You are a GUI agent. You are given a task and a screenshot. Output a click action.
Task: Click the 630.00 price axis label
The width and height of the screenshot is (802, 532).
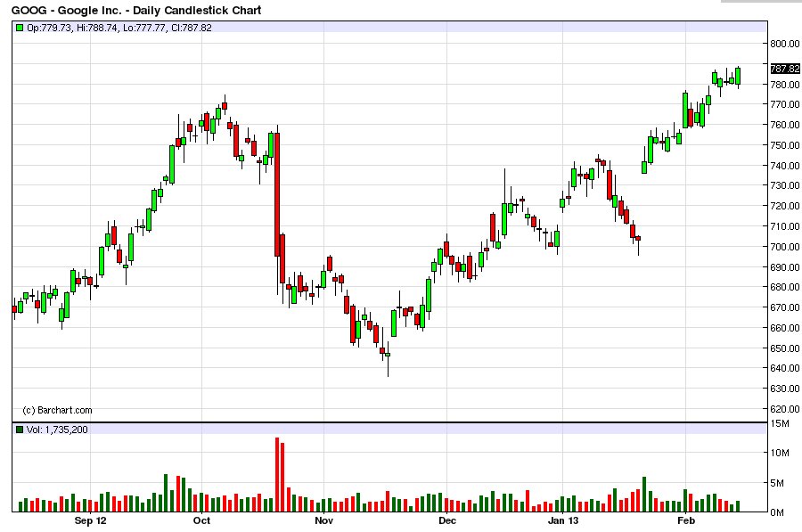click(785, 389)
